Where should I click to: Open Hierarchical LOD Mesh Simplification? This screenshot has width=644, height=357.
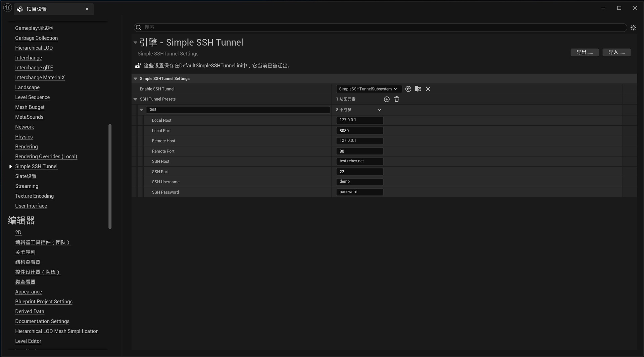pos(57,332)
